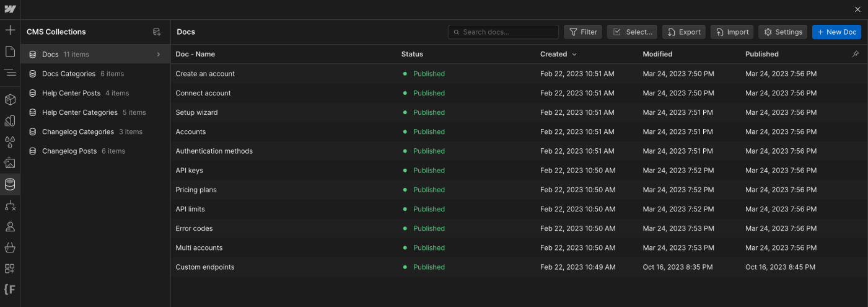Create a new CMS collection
Screen dimensions: 868x307
coord(157,32)
